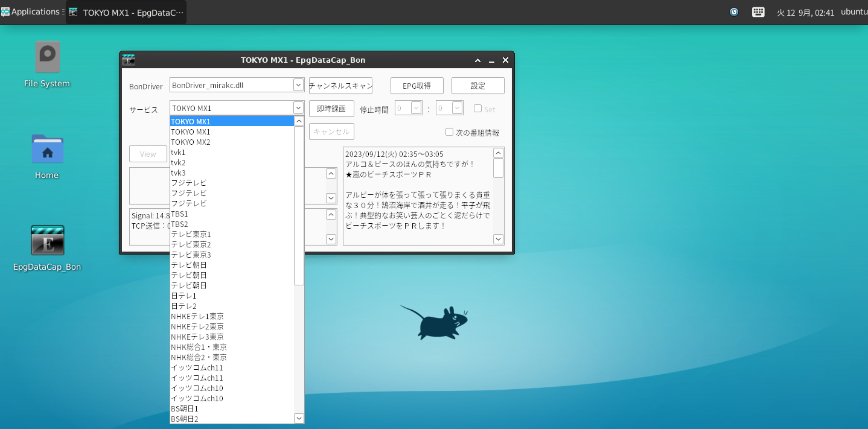The width and height of the screenshot is (868, 429).
Task: Click the clock icon in the system tray
Action: (x=733, y=12)
